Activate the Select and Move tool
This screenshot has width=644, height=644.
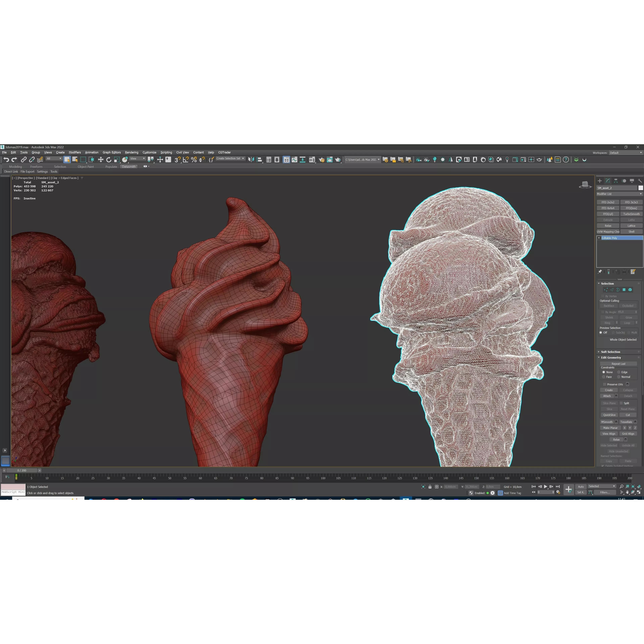(101, 159)
